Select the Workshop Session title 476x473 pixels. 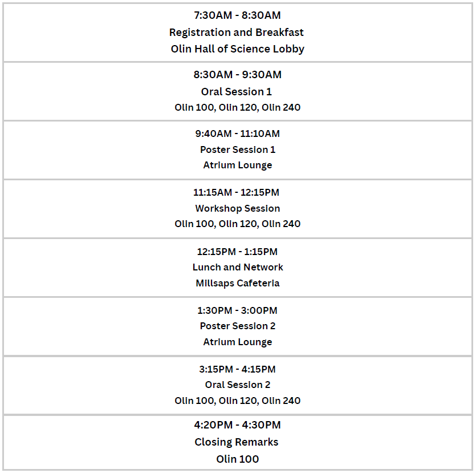[x=237, y=209]
